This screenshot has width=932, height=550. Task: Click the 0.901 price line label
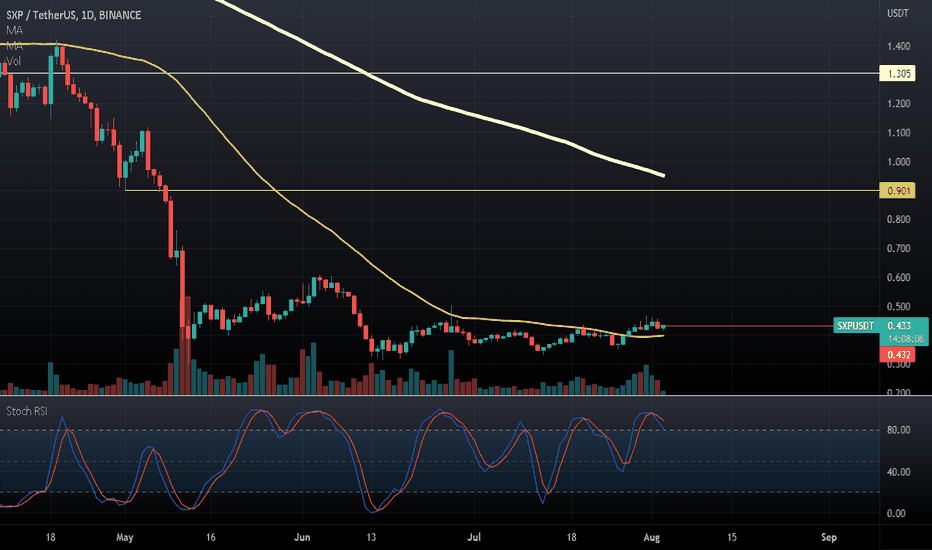(898, 191)
